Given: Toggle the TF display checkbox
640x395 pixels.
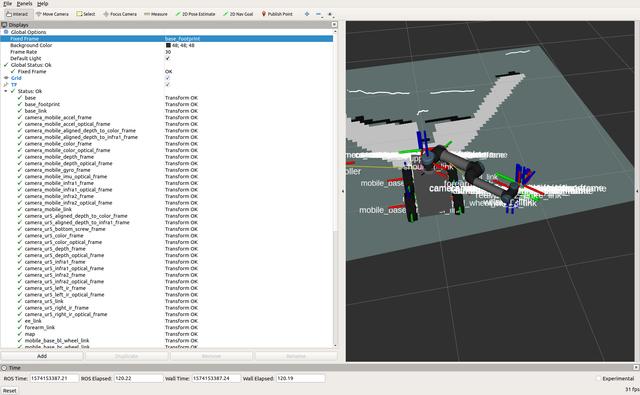Looking at the screenshot, I should pyautogui.click(x=167, y=84).
